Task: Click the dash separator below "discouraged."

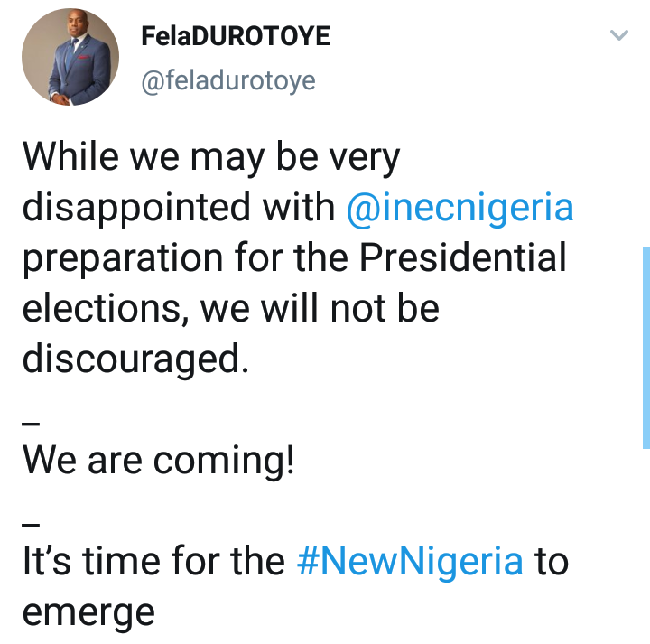Action: pyautogui.click(x=30, y=415)
